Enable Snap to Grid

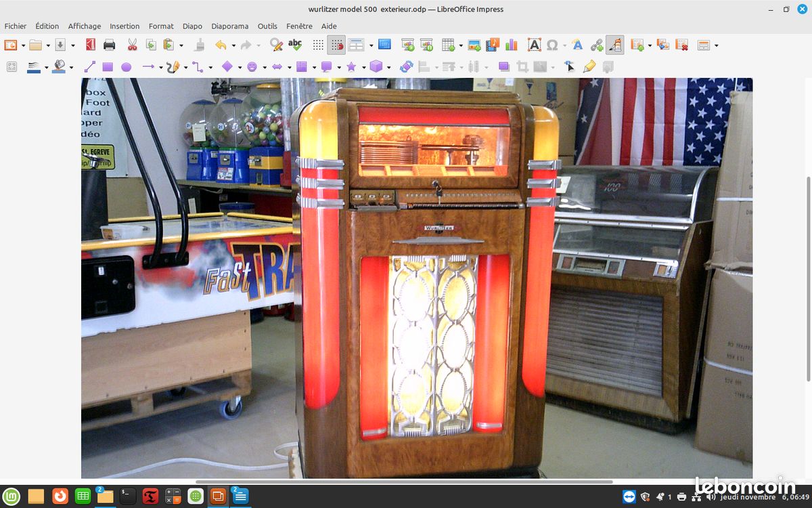pos(336,45)
